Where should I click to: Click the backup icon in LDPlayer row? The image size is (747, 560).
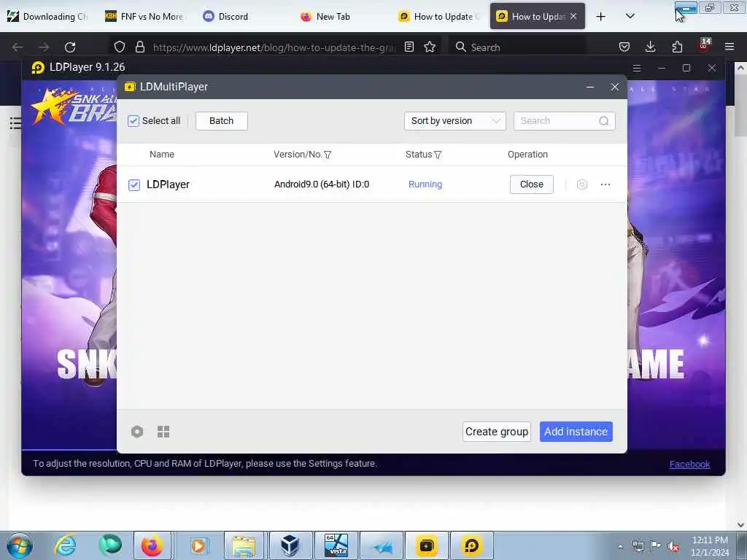coord(581,184)
